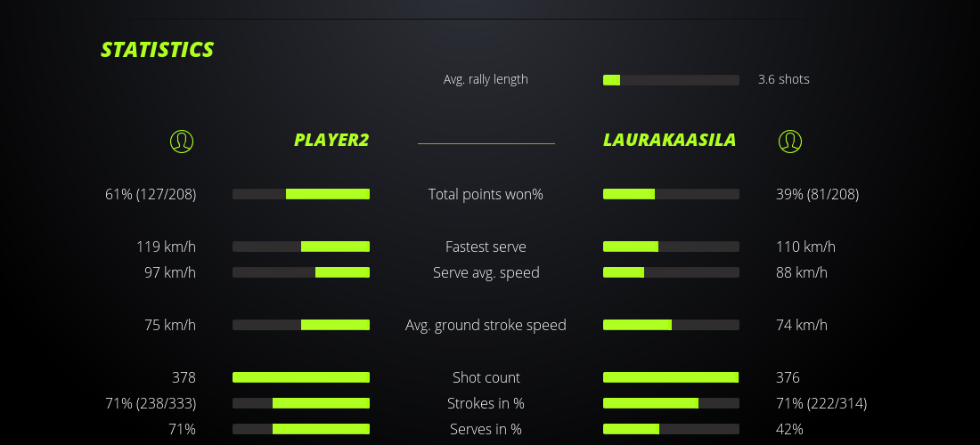Click the Avg. ground stroke speed label
Screen dimensions: 980x445
pyautogui.click(x=486, y=325)
